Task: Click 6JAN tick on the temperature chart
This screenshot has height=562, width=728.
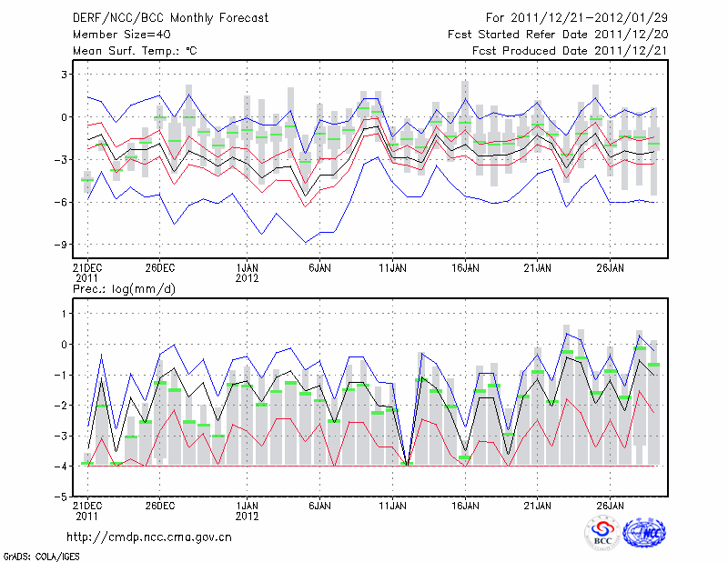Action: click(319, 269)
